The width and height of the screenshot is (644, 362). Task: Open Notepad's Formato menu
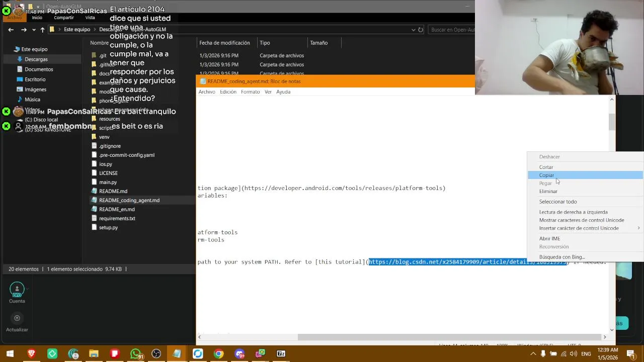pyautogui.click(x=250, y=92)
